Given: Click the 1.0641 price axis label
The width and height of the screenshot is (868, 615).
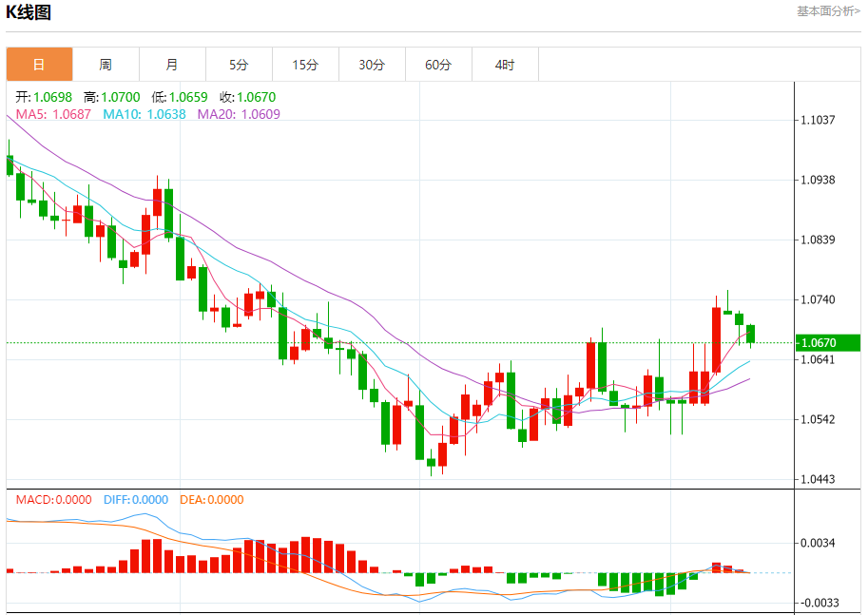Looking at the screenshot, I should [x=819, y=359].
